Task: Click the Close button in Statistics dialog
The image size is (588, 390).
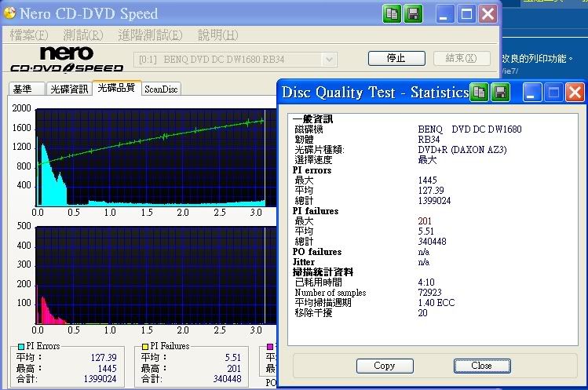Action: click(x=482, y=366)
